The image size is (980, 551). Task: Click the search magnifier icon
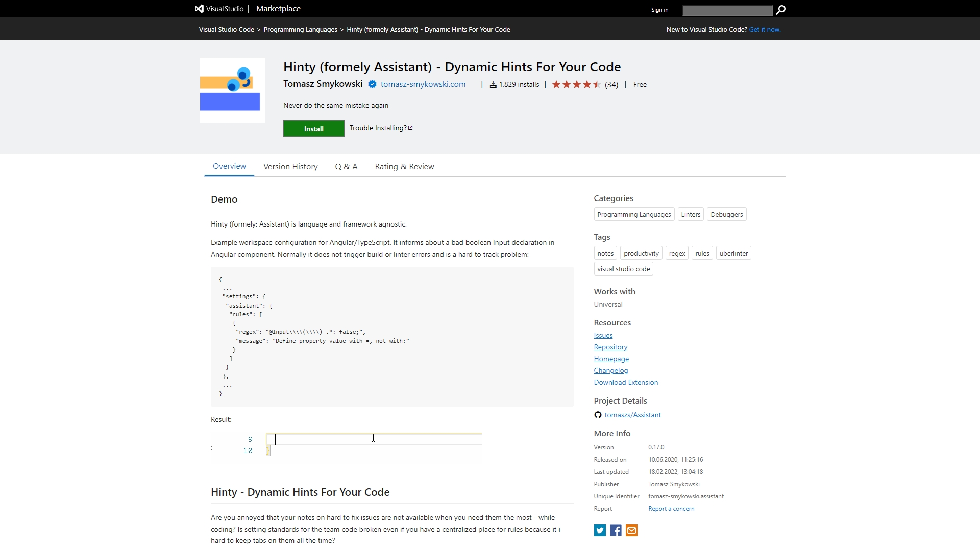[780, 10]
